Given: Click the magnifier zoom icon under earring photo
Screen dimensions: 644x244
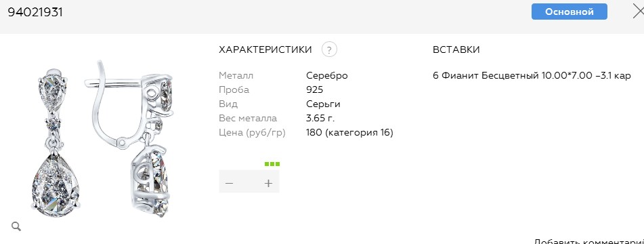Looking at the screenshot, I should click(x=16, y=226).
